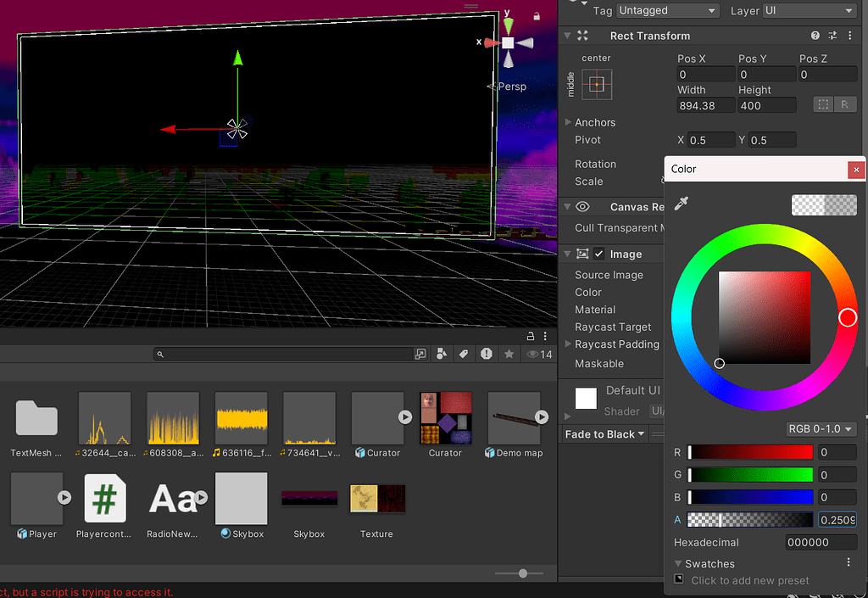The width and height of the screenshot is (868, 598).
Task: Click the warning filter icon in the toolbar
Action: click(x=486, y=354)
